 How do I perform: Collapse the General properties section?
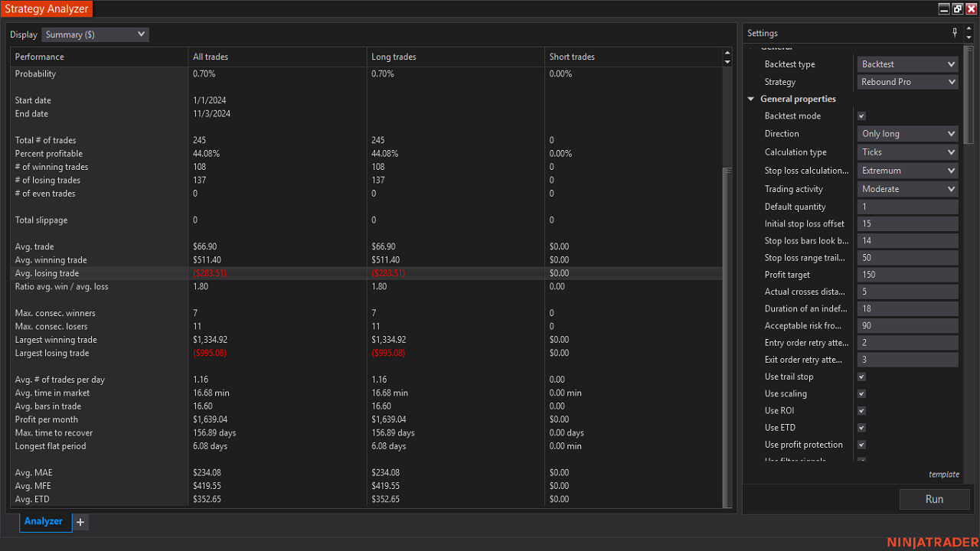(752, 99)
